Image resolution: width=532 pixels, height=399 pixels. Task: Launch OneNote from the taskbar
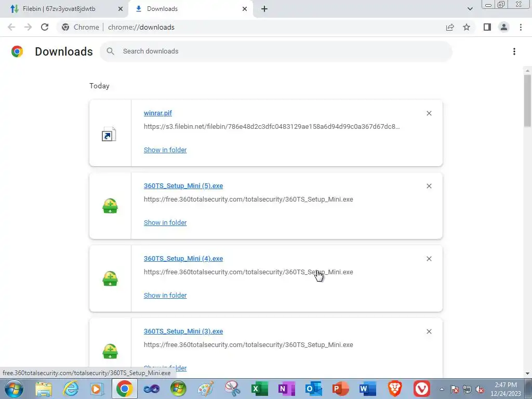(x=286, y=389)
